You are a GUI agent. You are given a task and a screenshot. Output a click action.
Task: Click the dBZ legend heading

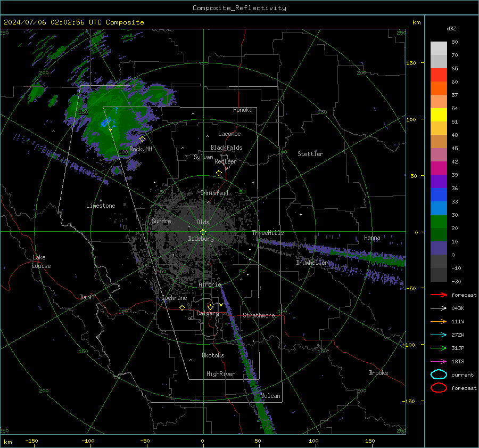point(451,28)
